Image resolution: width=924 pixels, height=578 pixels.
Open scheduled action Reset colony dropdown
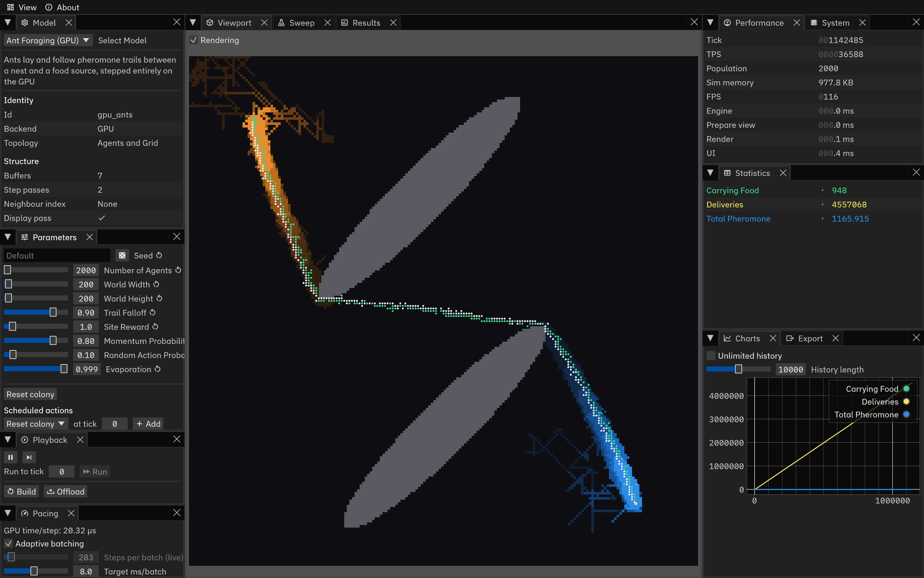click(36, 424)
